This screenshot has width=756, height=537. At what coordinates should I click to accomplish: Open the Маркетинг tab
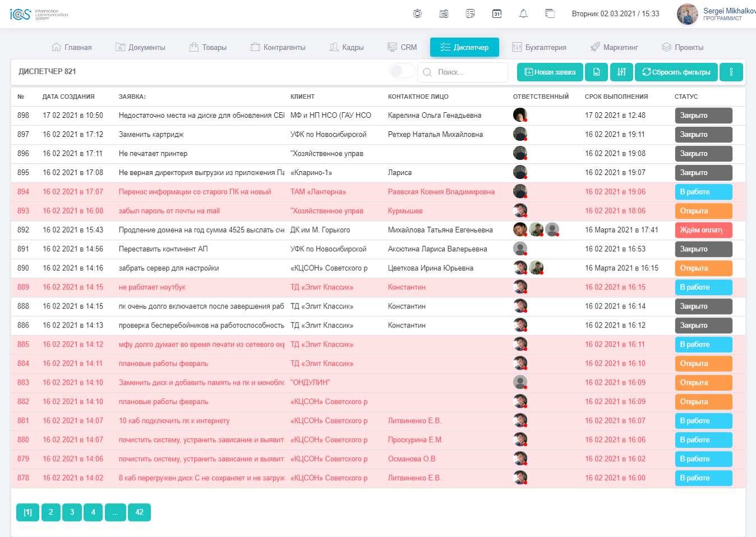point(614,48)
